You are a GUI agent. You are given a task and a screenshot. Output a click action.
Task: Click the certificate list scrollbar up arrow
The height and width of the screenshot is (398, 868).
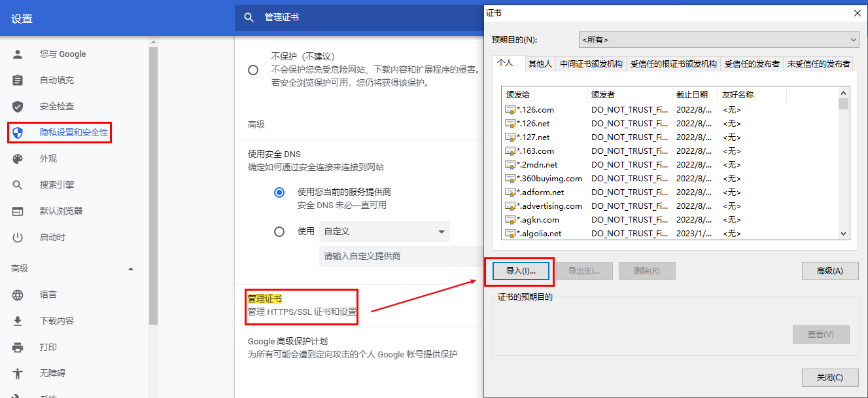coord(843,93)
